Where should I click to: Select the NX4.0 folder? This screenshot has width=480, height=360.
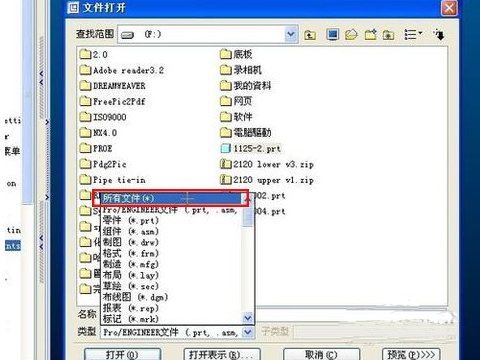tap(98, 133)
